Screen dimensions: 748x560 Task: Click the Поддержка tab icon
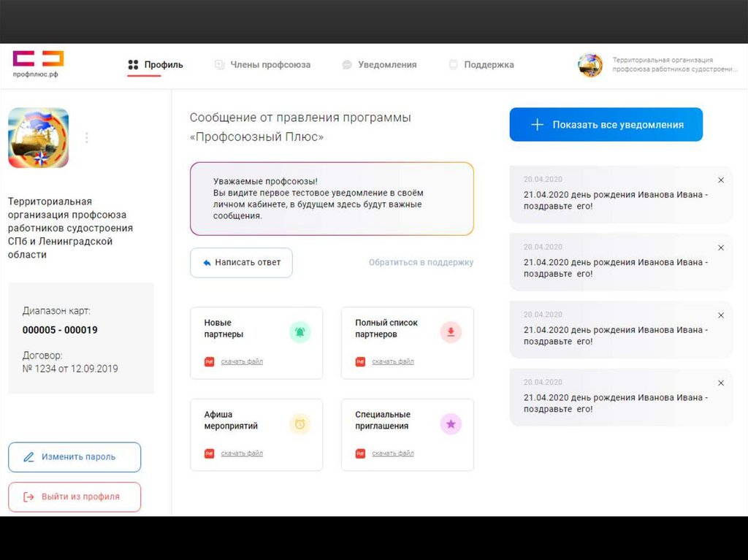[x=453, y=64]
